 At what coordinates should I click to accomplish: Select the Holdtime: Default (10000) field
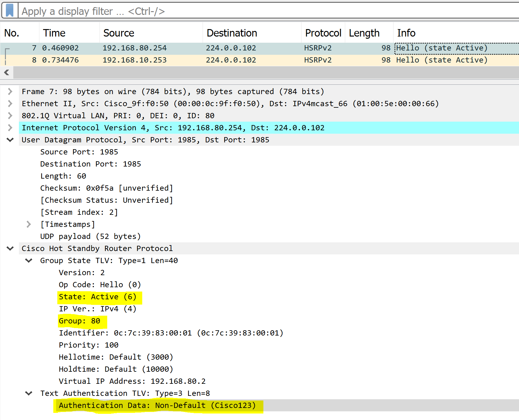[116, 369]
